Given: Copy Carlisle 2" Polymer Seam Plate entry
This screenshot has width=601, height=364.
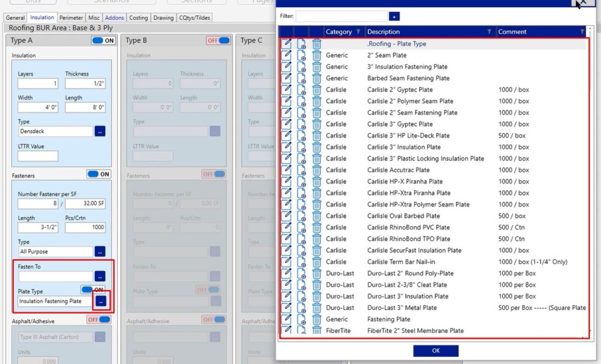Looking at the screenshot, I should tap(302, 101).
